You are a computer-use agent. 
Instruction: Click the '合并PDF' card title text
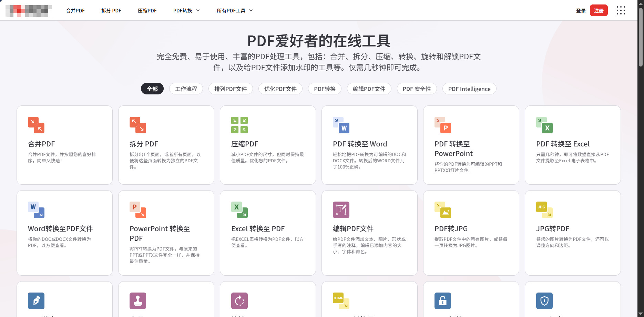41,144
